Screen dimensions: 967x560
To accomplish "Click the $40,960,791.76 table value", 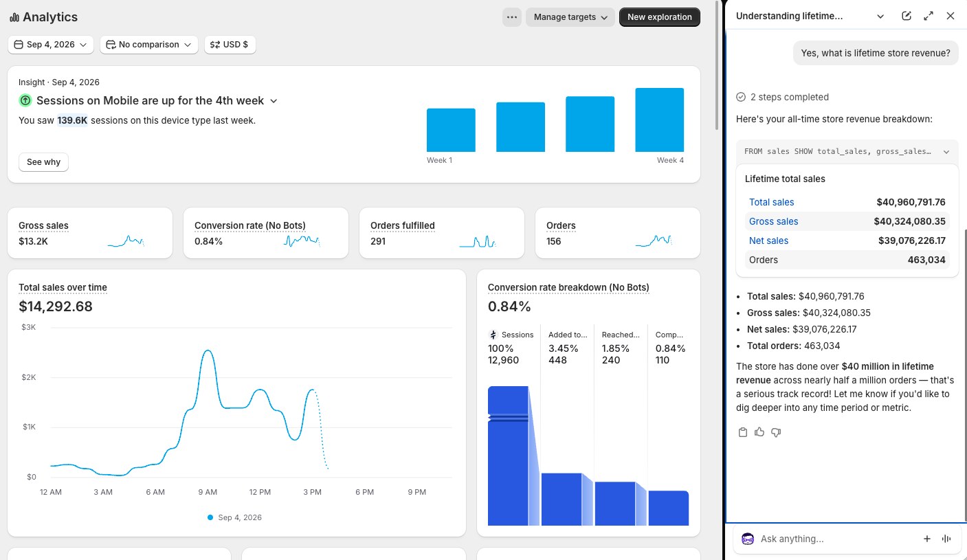I will 911,202.
